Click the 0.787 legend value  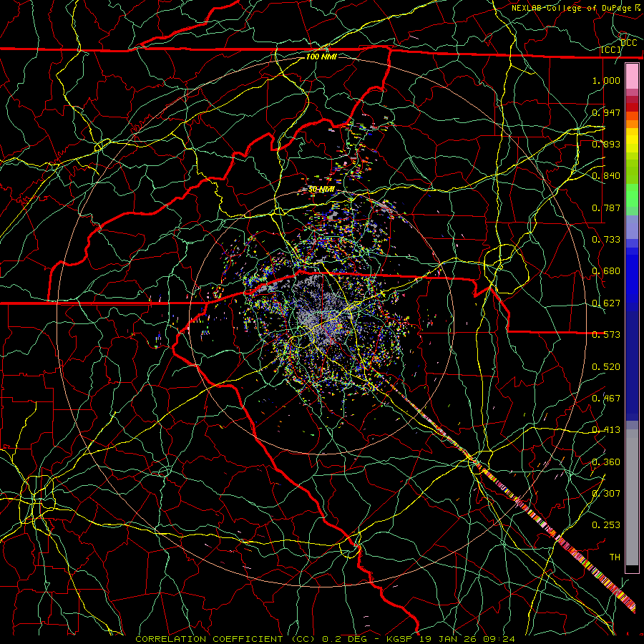tap(606, 208)
